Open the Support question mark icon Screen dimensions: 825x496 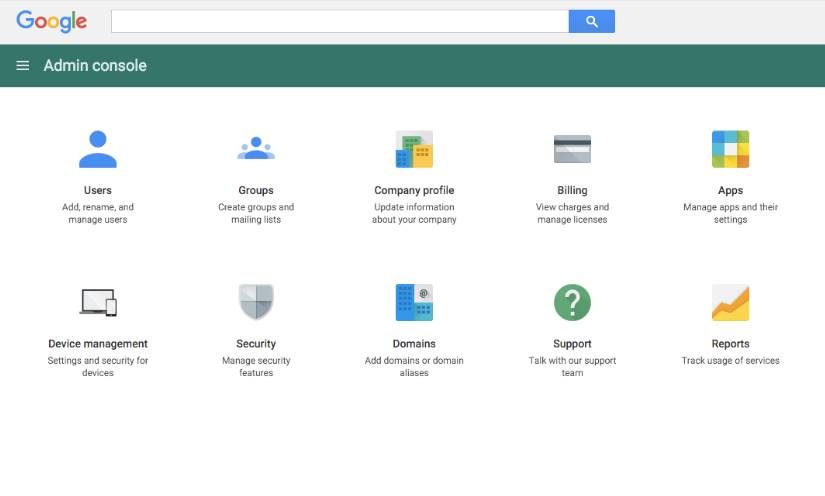click(572, 302)
